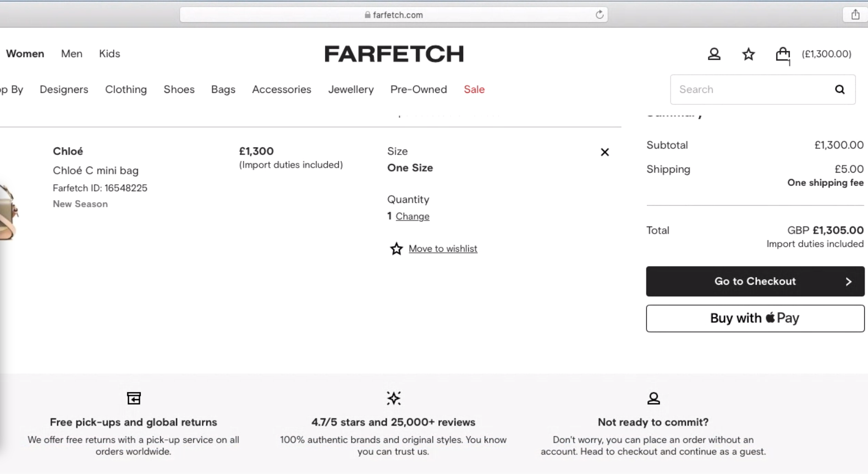868x475 pixels.
Task: Click the returns box icon
Action: pos(134,398)
